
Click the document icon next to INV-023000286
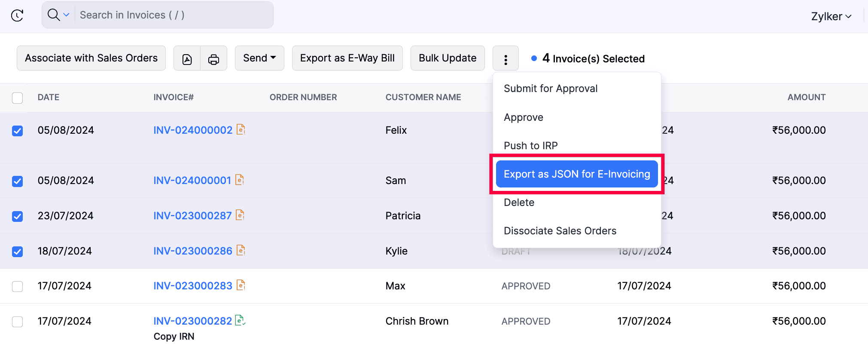tap(241, 250)
